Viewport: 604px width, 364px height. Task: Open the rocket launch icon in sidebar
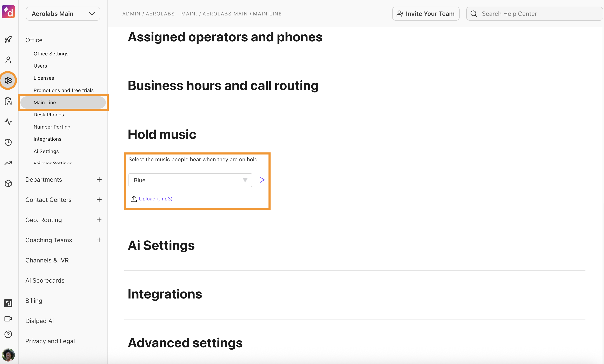pyautogui.click(x=8, y=39)
